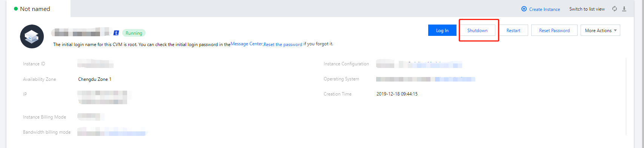Click the Running status badge
The height and width of the screenshot is (148, 644).
click(x=134, y=33)
